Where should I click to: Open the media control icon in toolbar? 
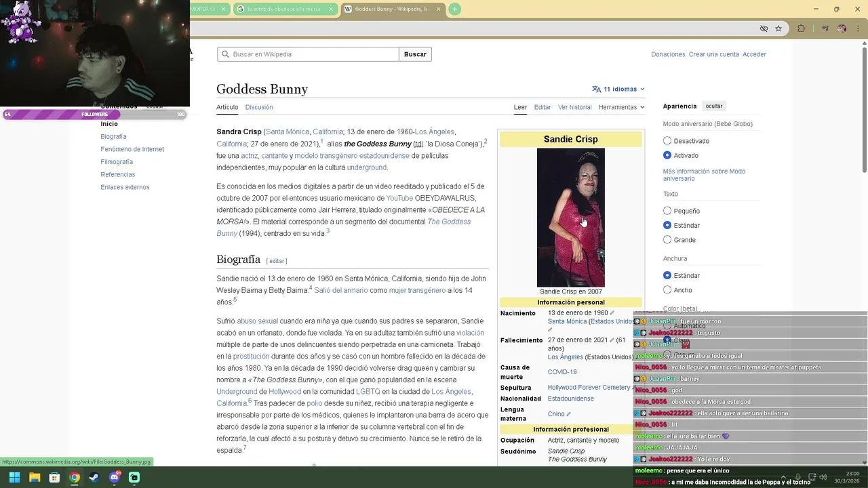click(x=825, y=28)
